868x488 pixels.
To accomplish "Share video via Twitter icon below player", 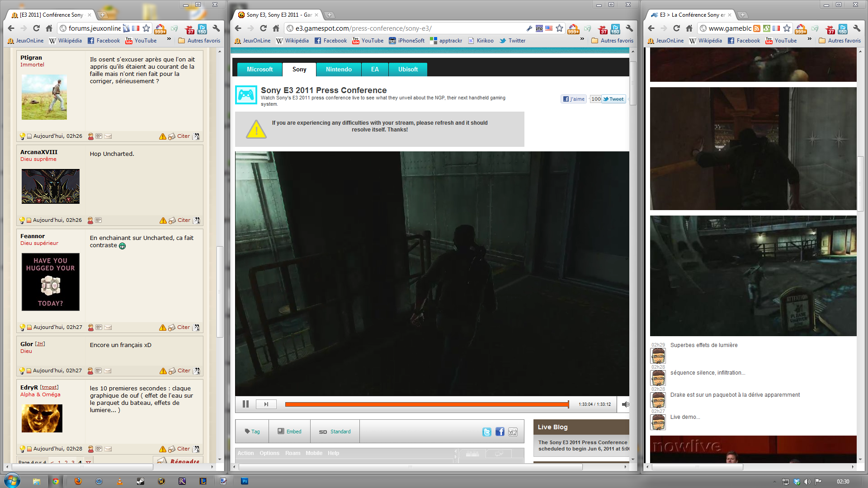I will click(x=487, y=432).
